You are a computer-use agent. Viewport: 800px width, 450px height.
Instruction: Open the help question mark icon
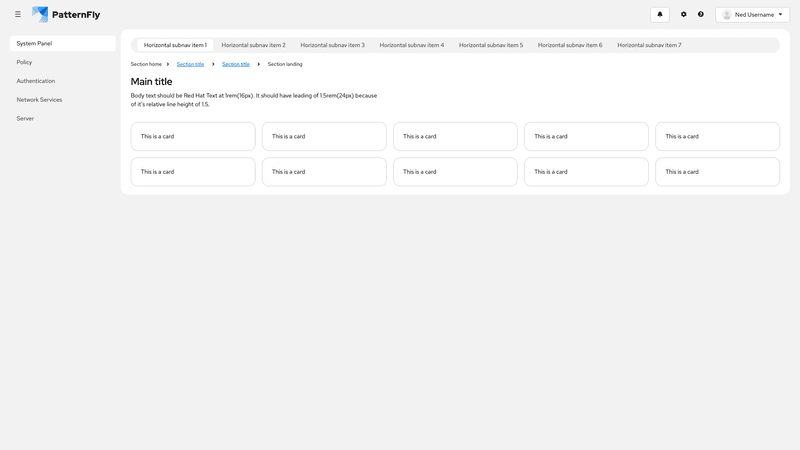(701, 15)
